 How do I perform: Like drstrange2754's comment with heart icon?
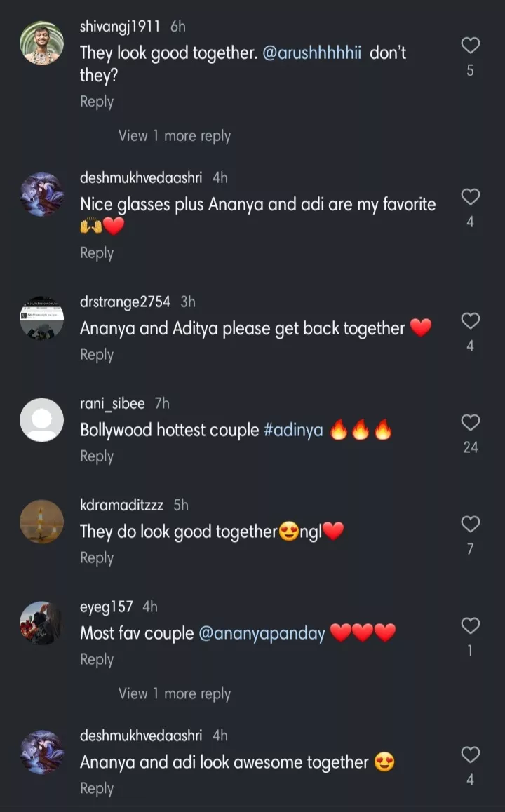470,322
